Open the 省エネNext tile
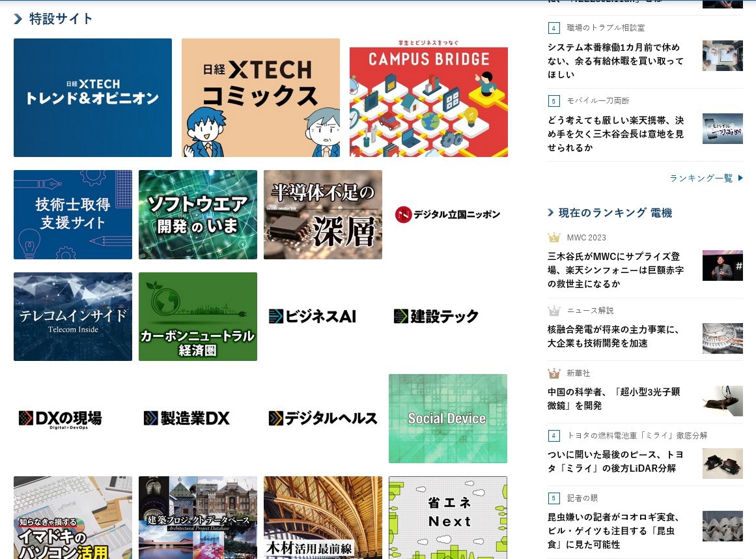This screenshot has width=756, height=559. coord(448,517)
